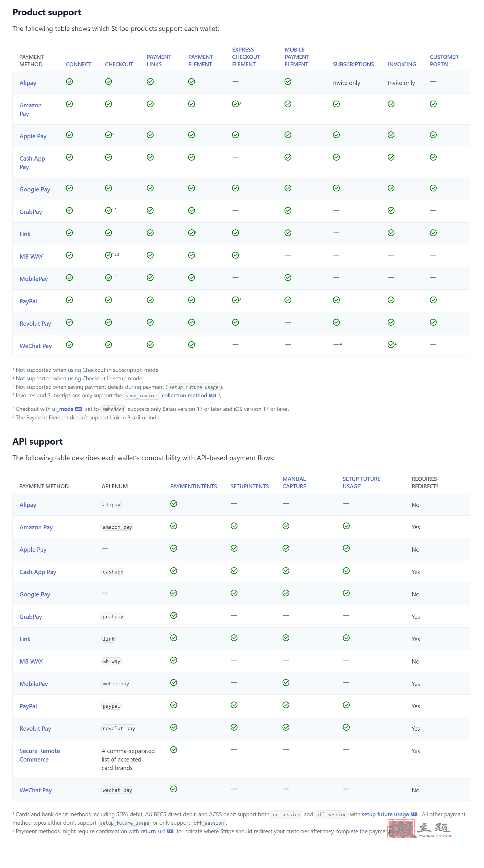This screenshot has height=868, width=484.
Task: Click the SETUP FUTURE USAGE column header
Action: pos(361,483)
